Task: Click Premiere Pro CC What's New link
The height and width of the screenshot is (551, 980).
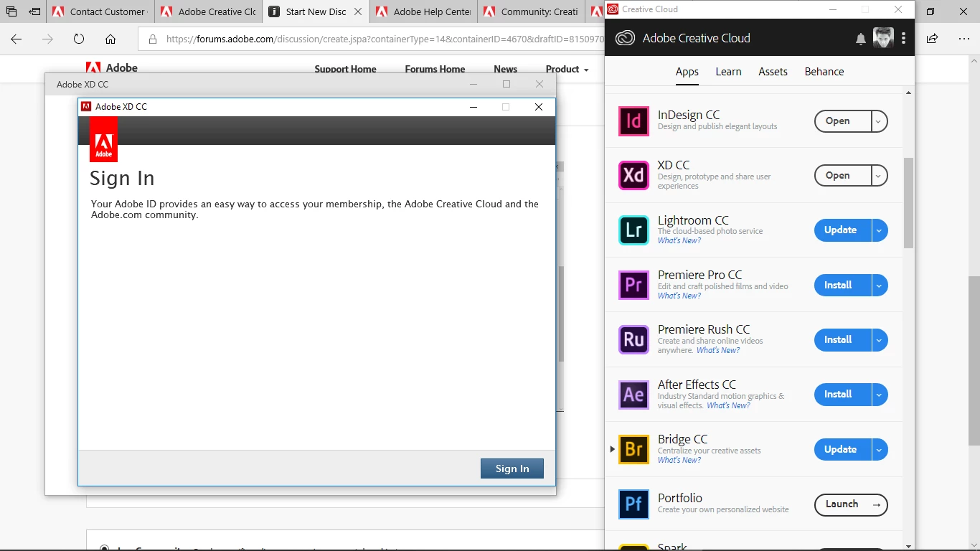Action: click(679, 296)
